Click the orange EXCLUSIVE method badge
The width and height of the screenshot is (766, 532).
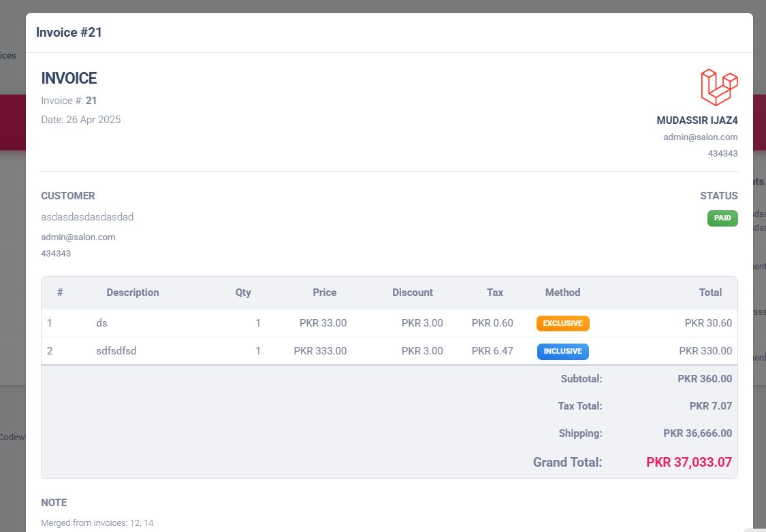coord(562,323)
